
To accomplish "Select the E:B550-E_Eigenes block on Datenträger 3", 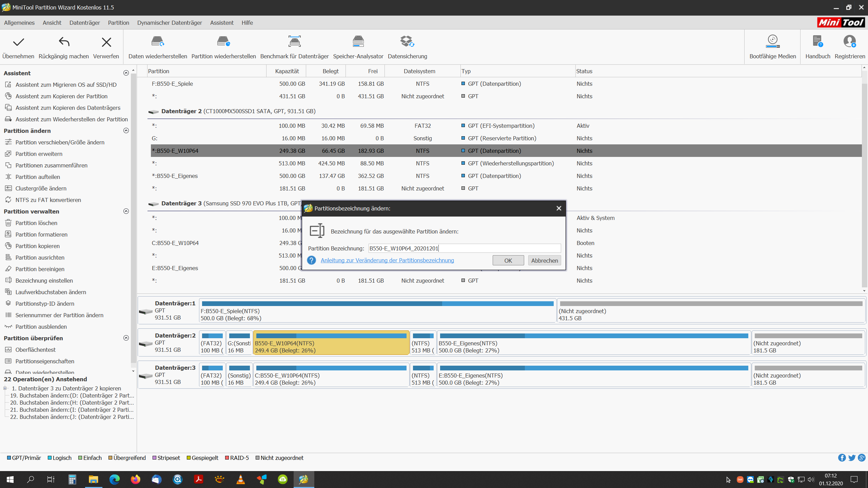I will tap(593, 375).
